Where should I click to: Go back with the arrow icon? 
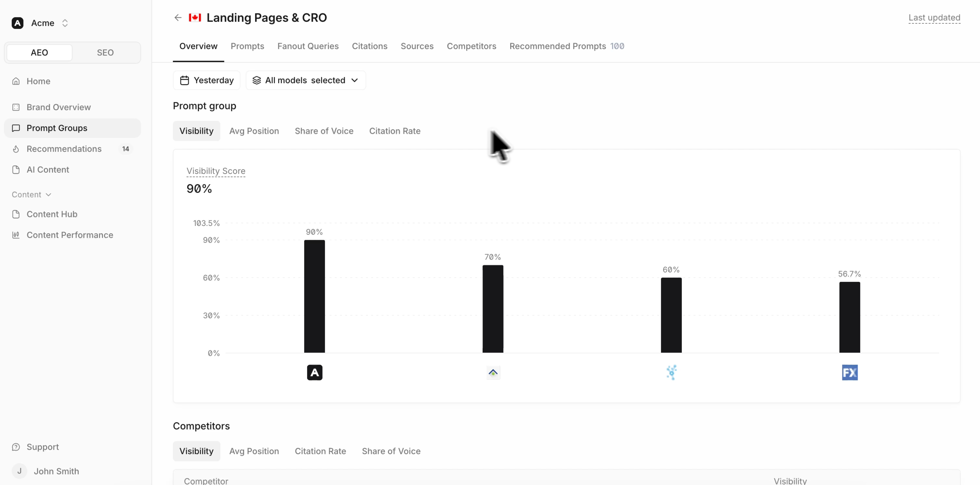pos(178,18)
